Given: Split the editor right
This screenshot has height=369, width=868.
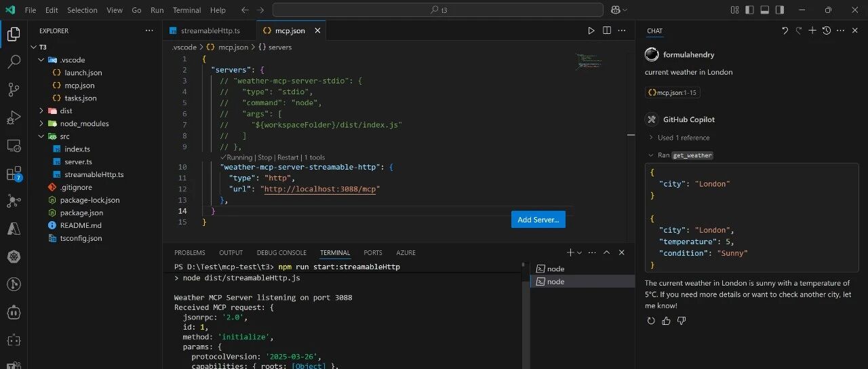Looking at the screenshot, I should pos(607,31).
